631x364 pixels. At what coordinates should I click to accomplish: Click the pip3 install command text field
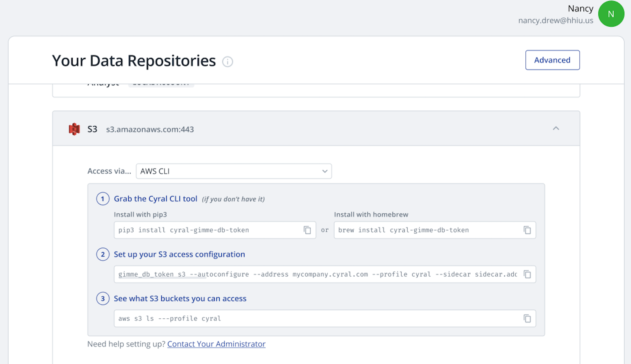[x=207, y=230]
